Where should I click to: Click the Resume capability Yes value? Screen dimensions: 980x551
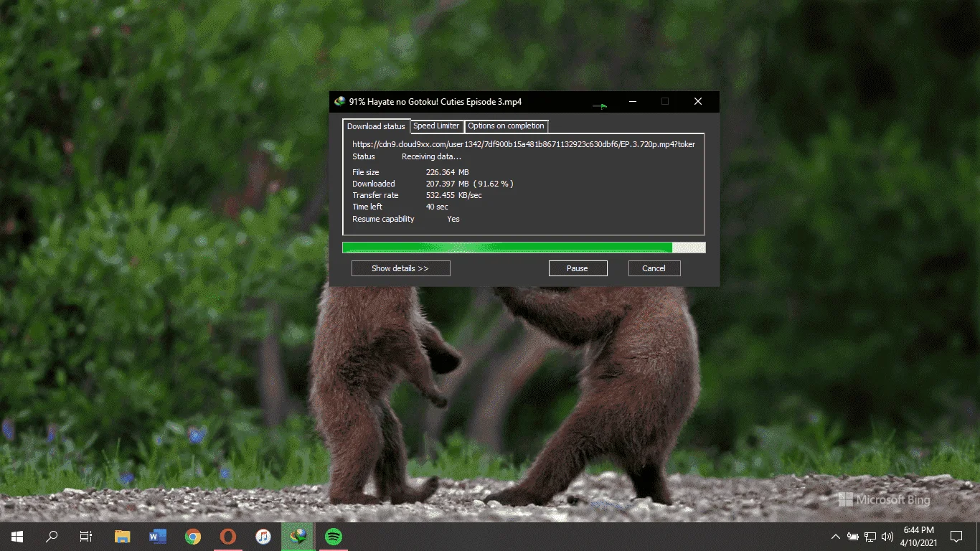pos(453,219)
